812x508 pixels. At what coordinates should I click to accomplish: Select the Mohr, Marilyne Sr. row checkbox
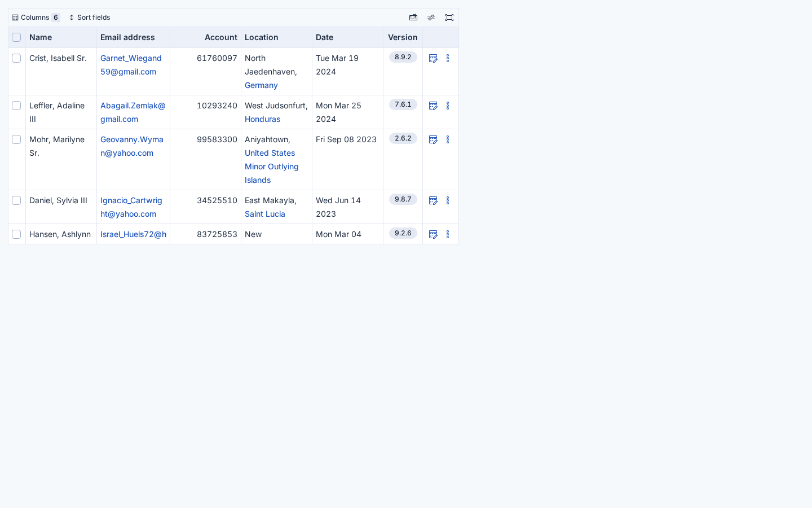(x=16, y=139)
